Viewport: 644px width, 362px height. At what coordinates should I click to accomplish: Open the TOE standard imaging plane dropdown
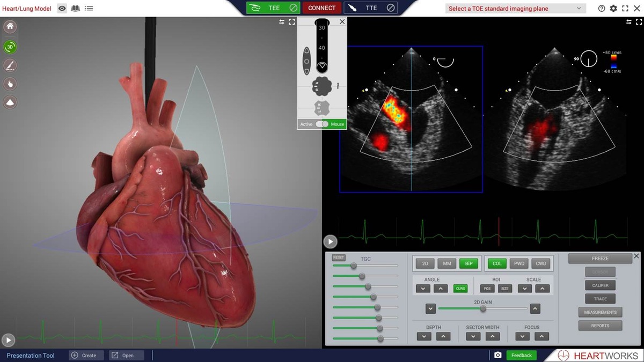point(515,8)
